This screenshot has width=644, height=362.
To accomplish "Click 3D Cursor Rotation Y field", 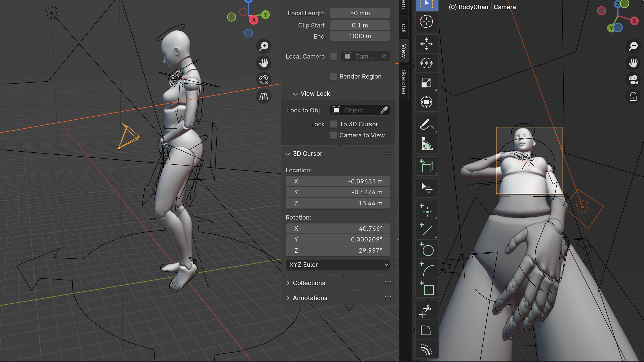I will 338,239.
